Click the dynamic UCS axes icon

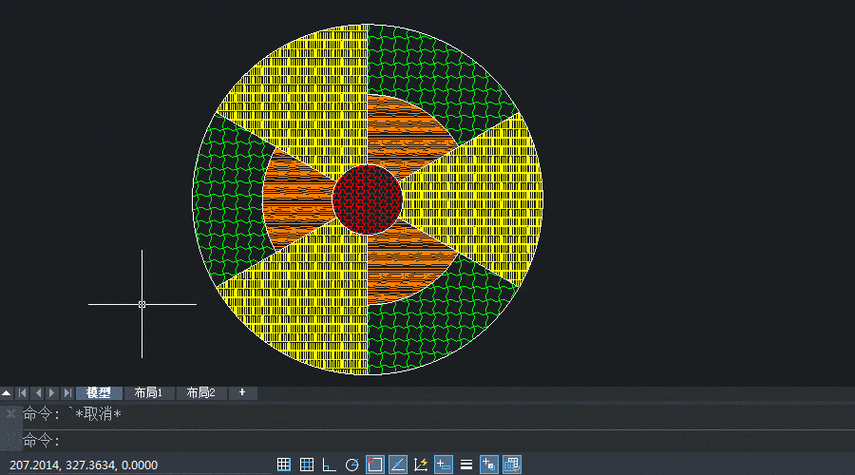click(x=420, y=464)
